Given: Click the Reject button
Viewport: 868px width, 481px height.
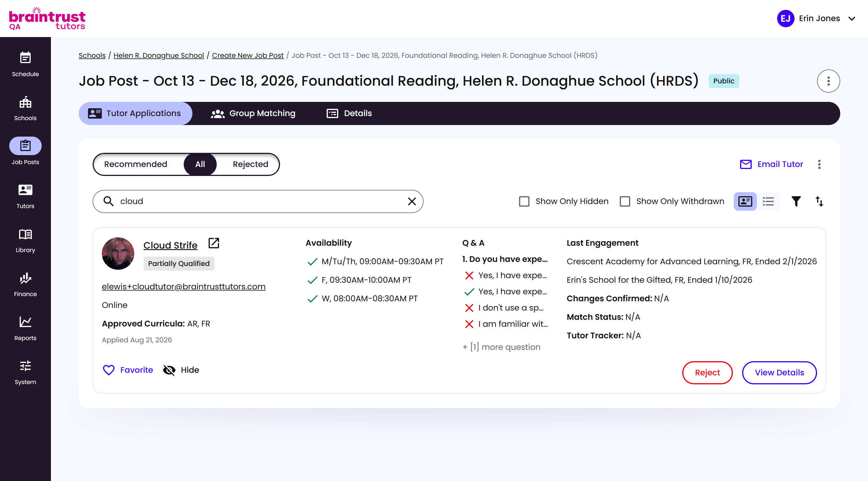Looking at the screenshot, I should point(707,372).
